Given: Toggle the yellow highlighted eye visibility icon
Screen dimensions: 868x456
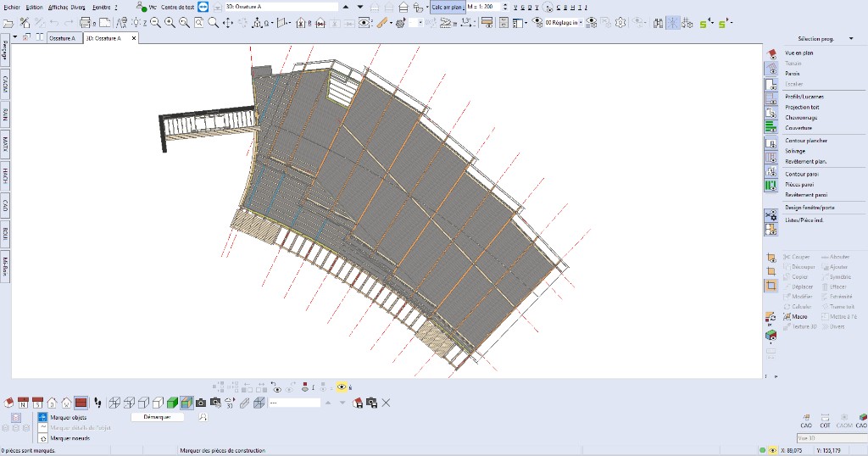Looking at the screenshot, I should (x=342, y=386).
